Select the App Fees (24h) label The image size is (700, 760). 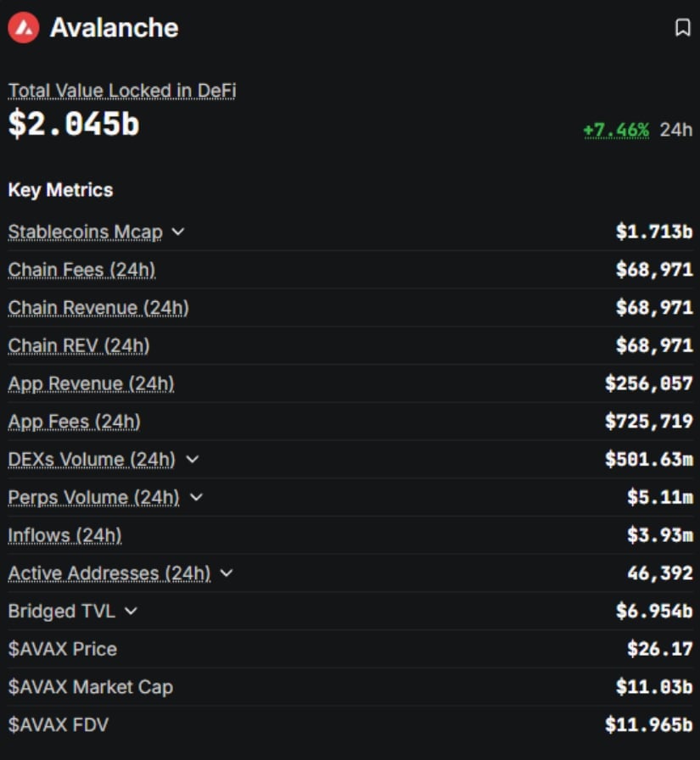click(x=75, y=422)
